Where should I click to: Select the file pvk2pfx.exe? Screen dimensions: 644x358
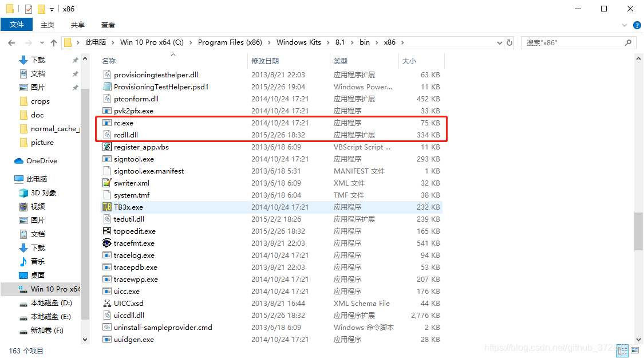coord(133,111)
